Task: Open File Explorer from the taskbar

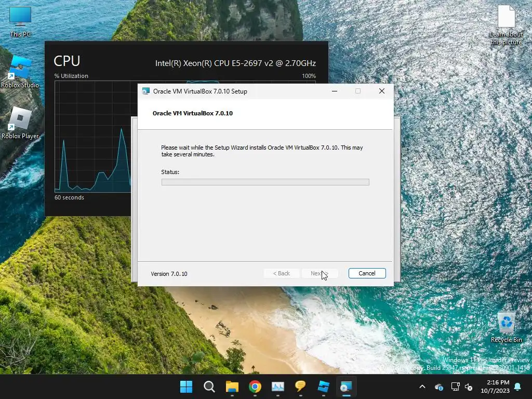Action: (x=232, y=387)
